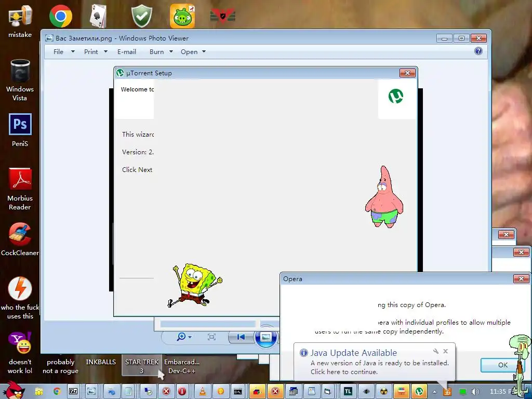Image resolution: width=532 pixels, height=399 pixels.
Task: Close the Opera dialog window
Action: click(521, 278)
